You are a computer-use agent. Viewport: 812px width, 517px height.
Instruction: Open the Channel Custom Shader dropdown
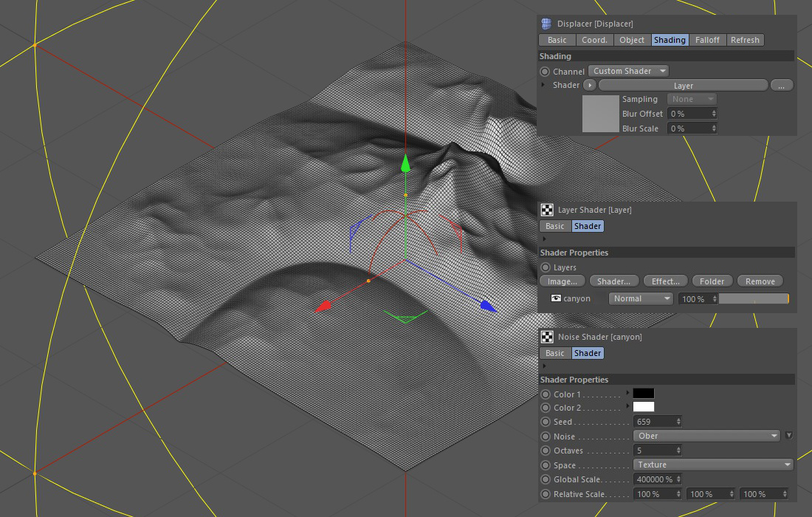[628, 71]
